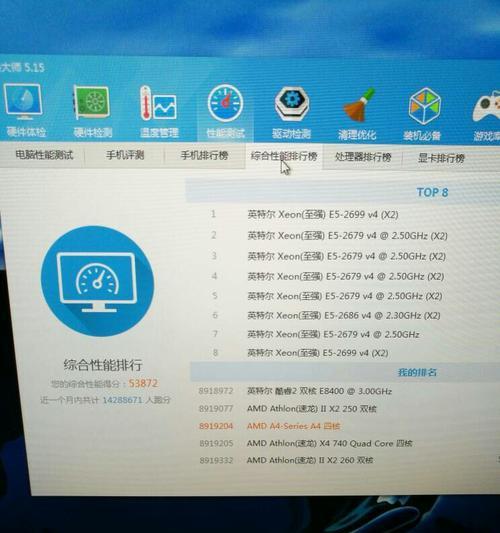Image resolution: width=500 pixels, height=533 pixels.
Task: Open 硬件体检 hardware checkup icon
Action: tap(24, 102)
